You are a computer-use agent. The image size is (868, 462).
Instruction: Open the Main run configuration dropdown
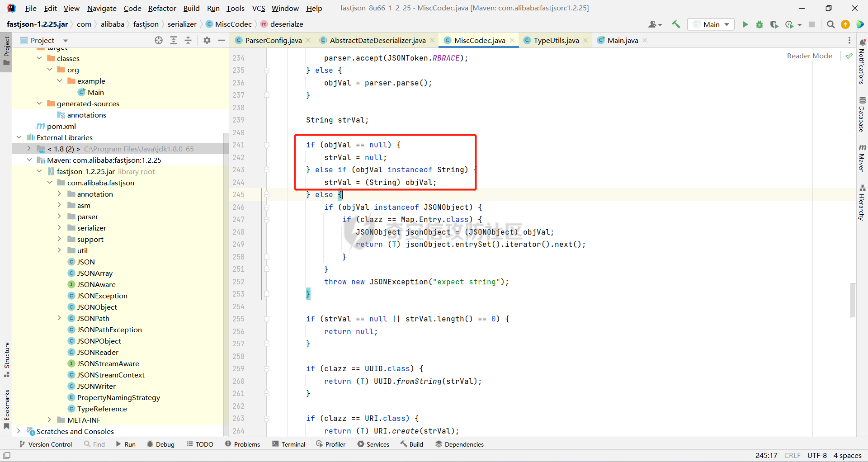(x=711, y=24)
